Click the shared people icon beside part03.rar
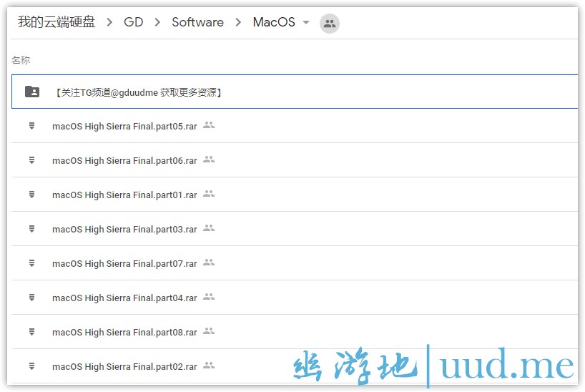The height and width of the screenshot is (392, 585). point(209,228)
